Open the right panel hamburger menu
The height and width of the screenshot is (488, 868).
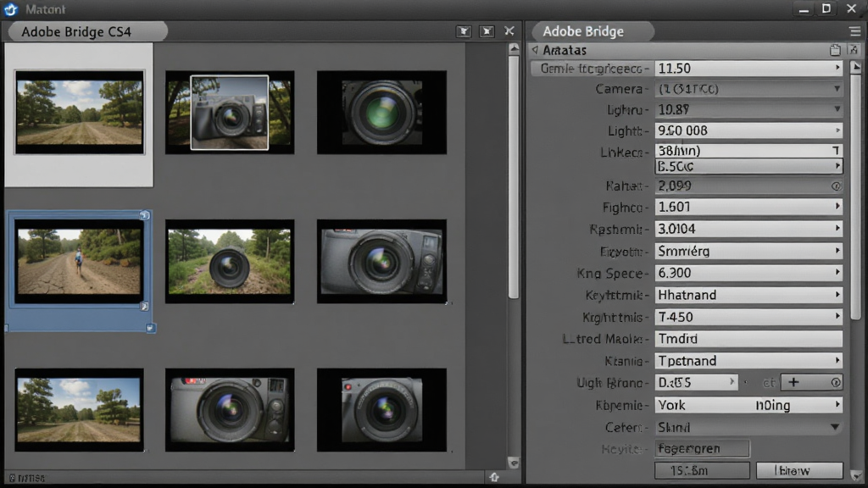click(854, 31)
